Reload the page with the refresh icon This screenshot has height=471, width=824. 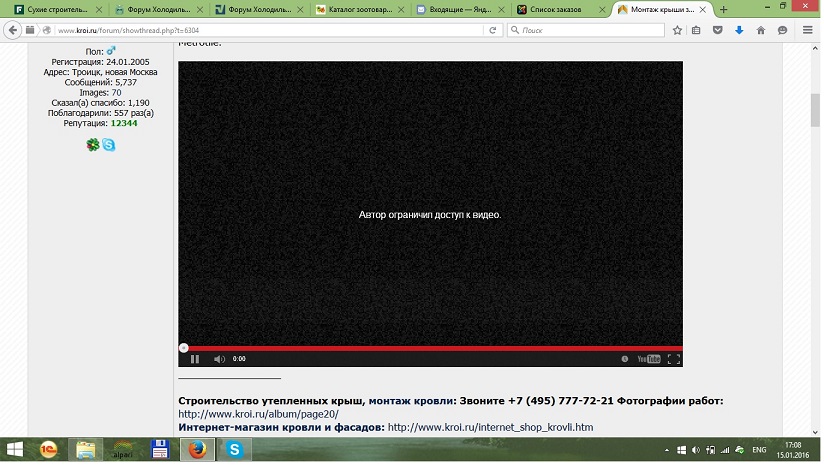click(x=493, y=30)
